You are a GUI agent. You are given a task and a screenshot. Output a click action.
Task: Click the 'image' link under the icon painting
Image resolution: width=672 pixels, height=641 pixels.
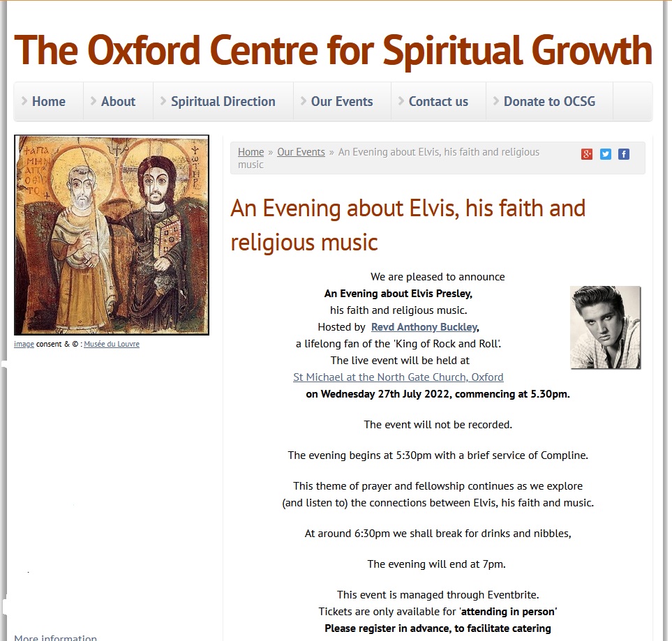click(24, 344)
